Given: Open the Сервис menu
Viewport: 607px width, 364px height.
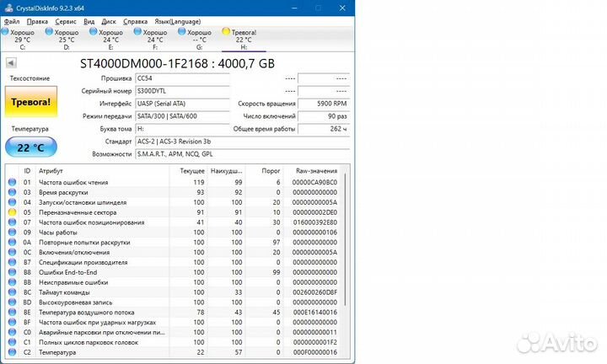Looking at the screenshot, I should tap(66, 21).
